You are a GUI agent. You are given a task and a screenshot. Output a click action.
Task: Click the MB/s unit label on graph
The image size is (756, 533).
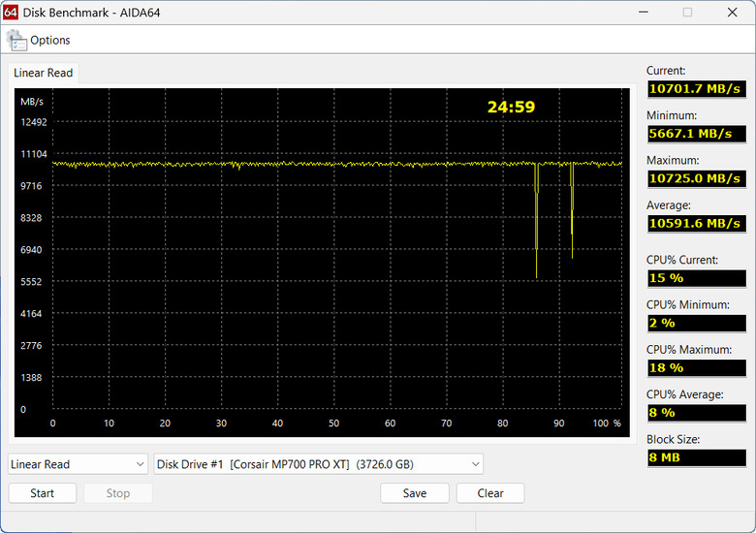[x=32, y=102]
